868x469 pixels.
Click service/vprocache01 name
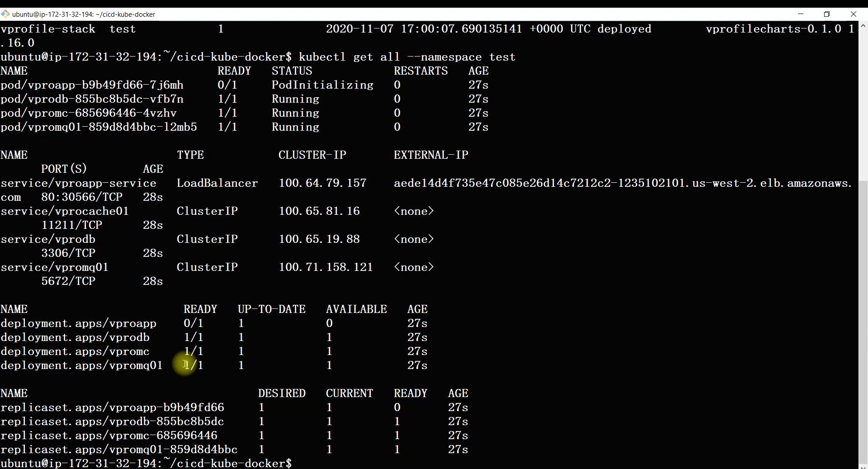pyautogui.click(x=65, y=211)
